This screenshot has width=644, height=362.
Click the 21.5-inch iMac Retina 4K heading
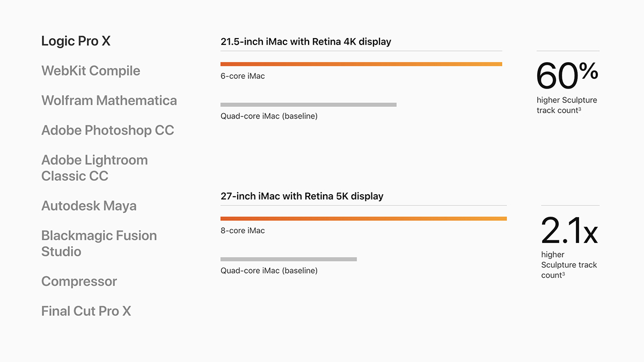pos(306,41)
